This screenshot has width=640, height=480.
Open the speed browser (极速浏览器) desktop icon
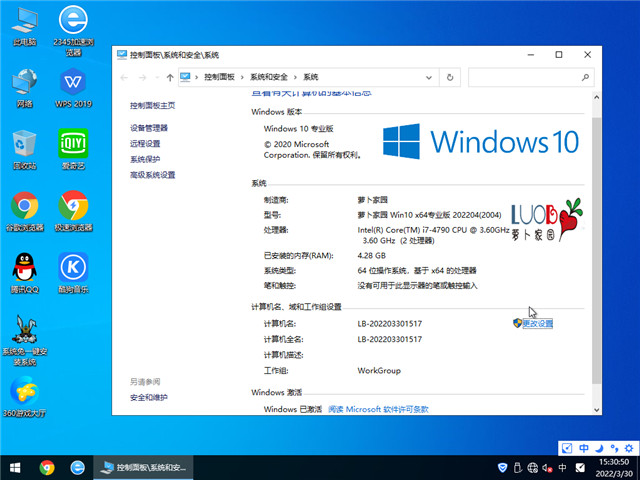tap(73, 211)
